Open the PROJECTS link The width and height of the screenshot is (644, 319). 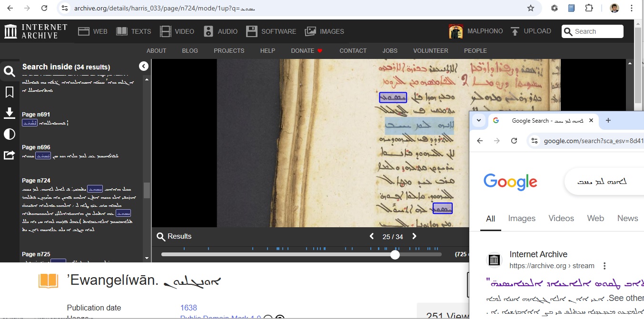point(229,50)
